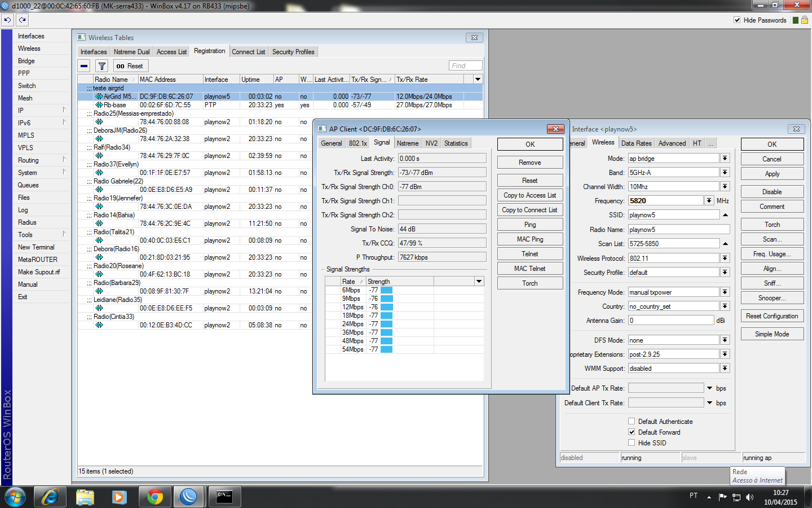
Task: Click Apply in the Interface window
Action: click(x=772, y=174)
